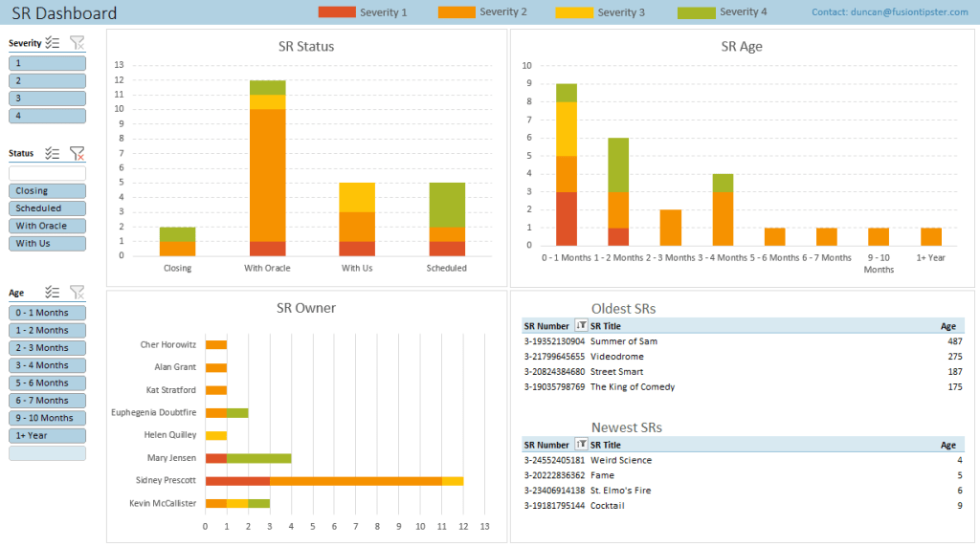Clear the Age slicer filter

point(78,293)
